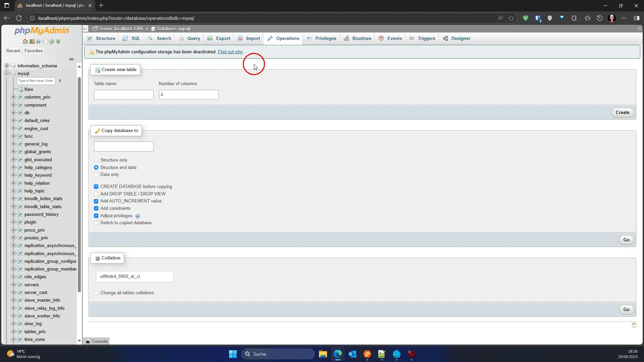Viewport: 644px width, 362px height.
Task: Click the link-with-main-panel chain icon
Action: pos(71,59)
